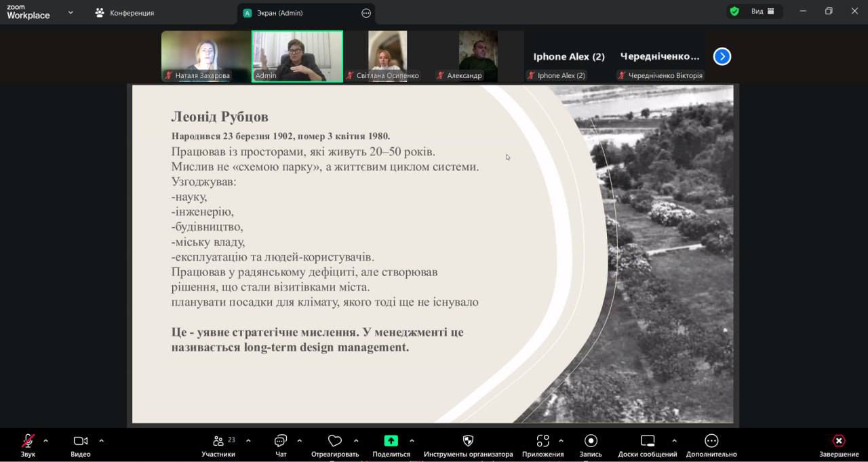Viewport: 868px width, 462px height.
Task: Show next participants with blue arrow
Action: pyautogui.click(x=722, y=56)
